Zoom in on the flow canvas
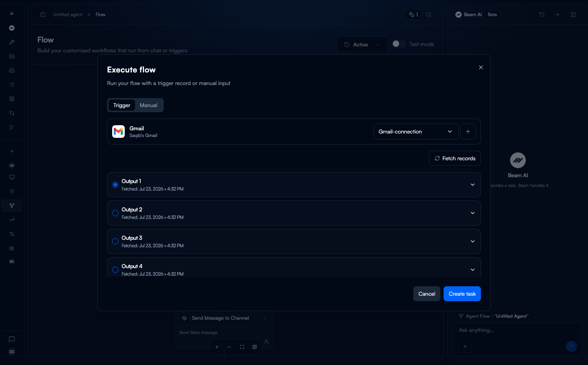This screenshot has width=588, height=365. click(x=217, y=347)
